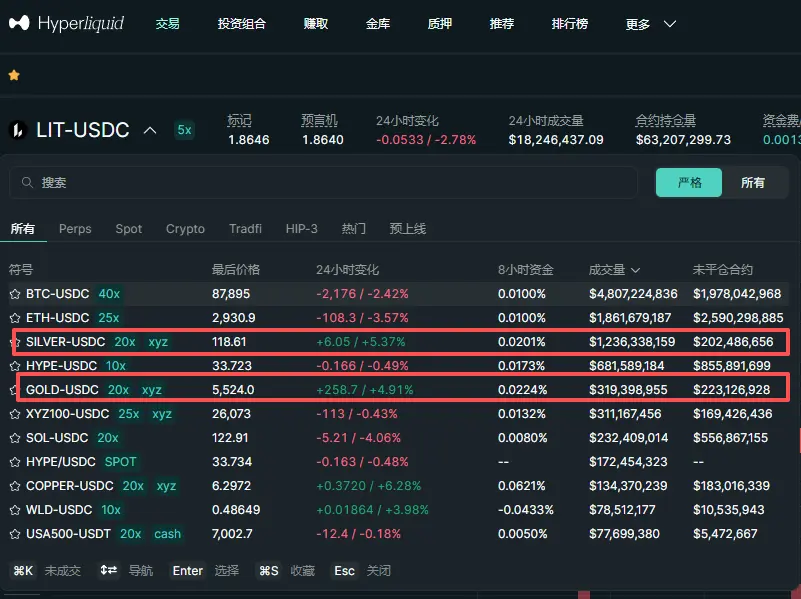Select the ETH-USDC market name
Image resolution: width=801 pixels, height=599 pixels.
tap(58, 318)
